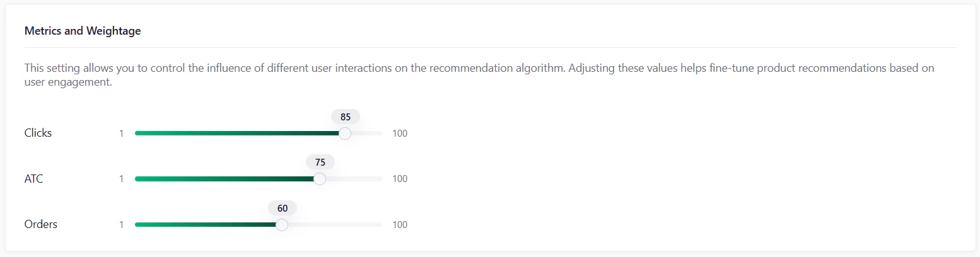Image resolution: width=980 pixels, height=257 pixels.
Task: Click the Clicks slider handle
Action: [x=345, y=134]
